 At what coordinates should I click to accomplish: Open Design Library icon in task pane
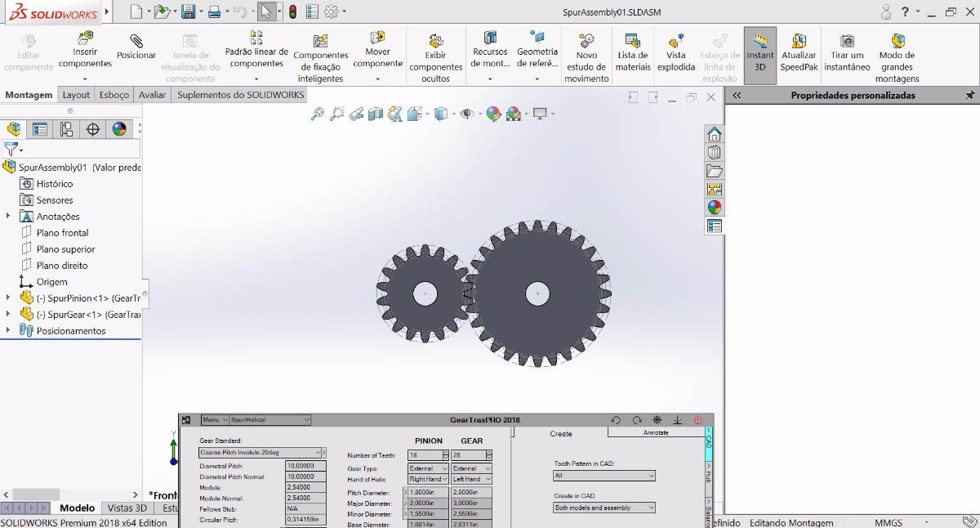pos(715,153)
